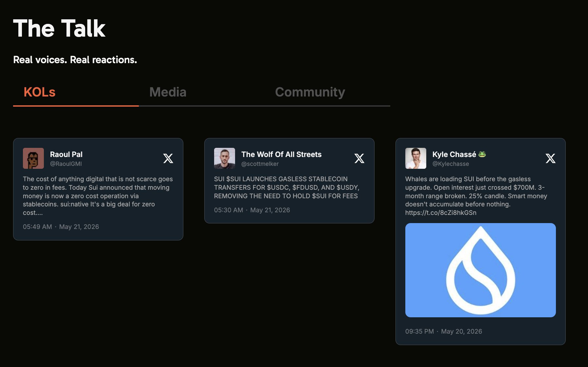Viewport: 588px width, 367px height.
Task: Click Kyle Chassé's profile photo
Action: tap(416, 158)
